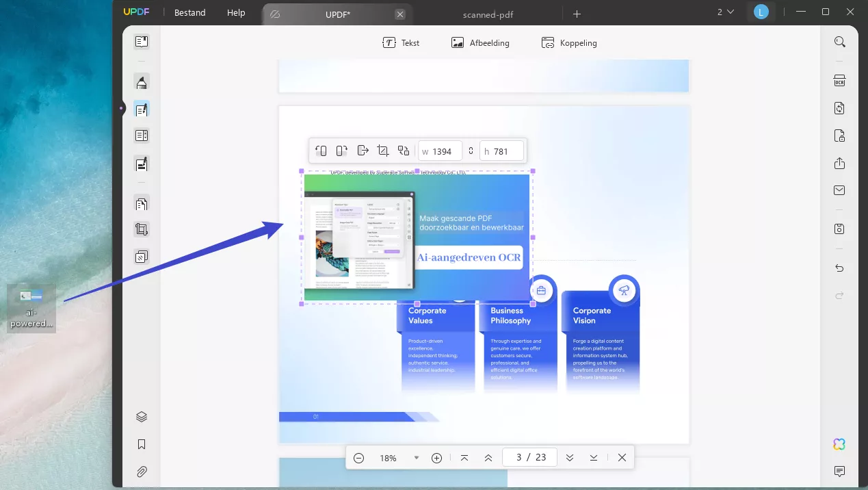This screenshot has width=868, height=490.
Task: Add a new tab with the plus button
Action: pyautogui.click(x=577, y=14)
